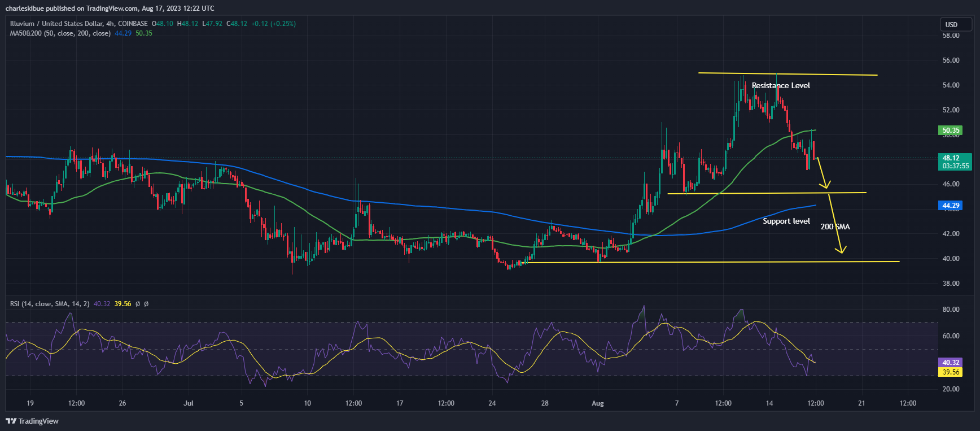Select the RSI (14, close, SMA, 14, 2) legend
Viewport: 980px width, 431px height.
(x=50, y=304)
